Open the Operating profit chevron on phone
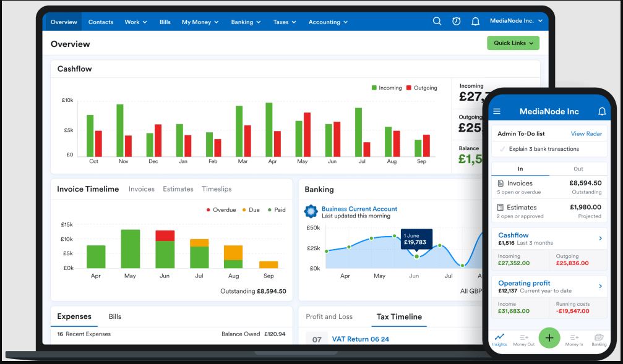 [x=600, y=286]
